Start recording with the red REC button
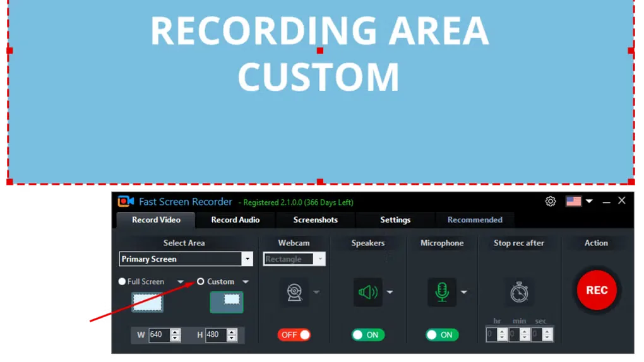Viewport: 644px width, 362px height. point(597,290)
